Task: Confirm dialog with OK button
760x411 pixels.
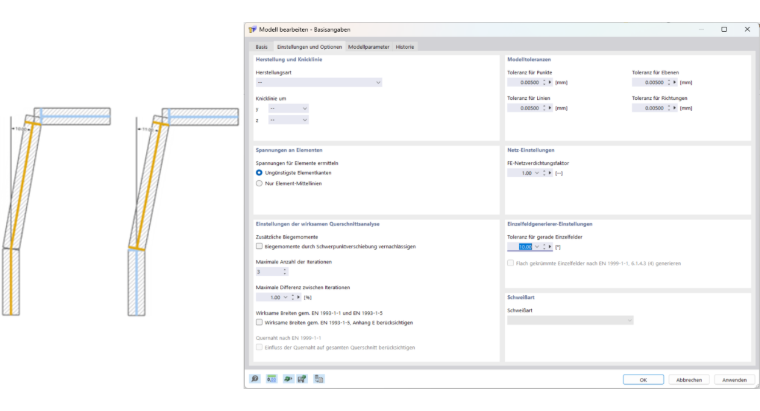Action: [x=643, y=380]
